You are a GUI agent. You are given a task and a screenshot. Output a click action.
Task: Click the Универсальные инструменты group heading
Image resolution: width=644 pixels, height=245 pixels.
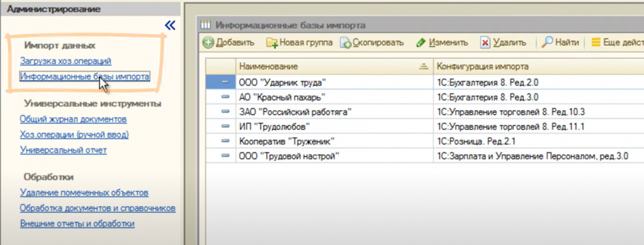(93, 103)
